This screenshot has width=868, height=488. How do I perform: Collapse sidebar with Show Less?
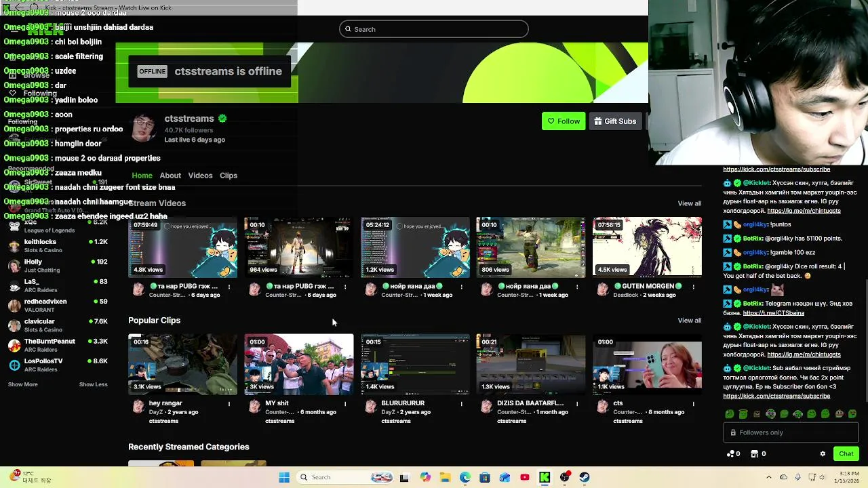[x=93, y=384]
